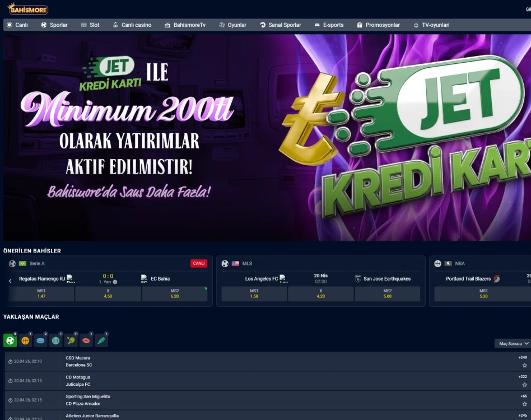Click the 20.04.26, 02:10 match time
Screen dimensions: 531x420
(x=28, y=361)
